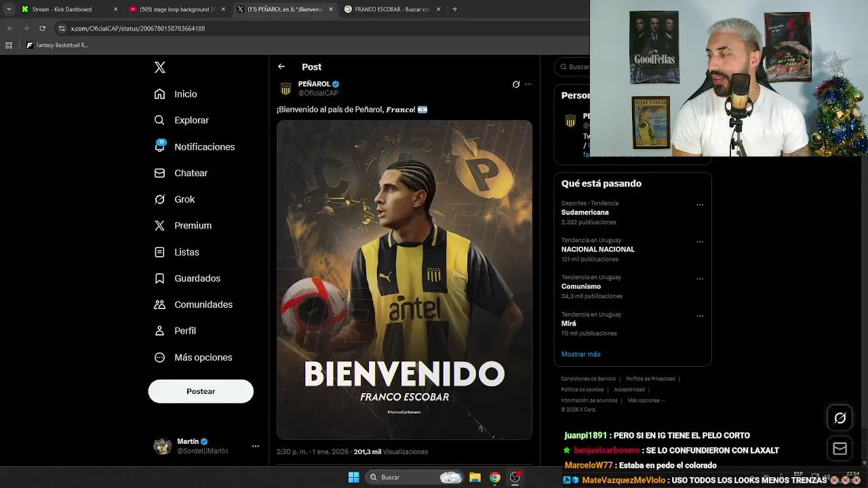
Task: Click Mostrar más link
Action: 580,354
